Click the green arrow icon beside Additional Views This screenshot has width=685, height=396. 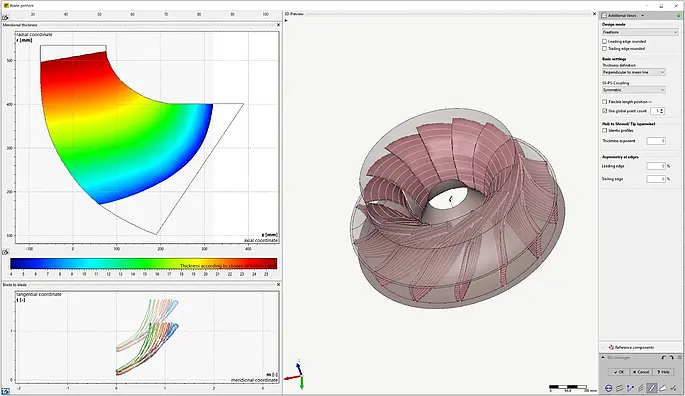point(678,15)
